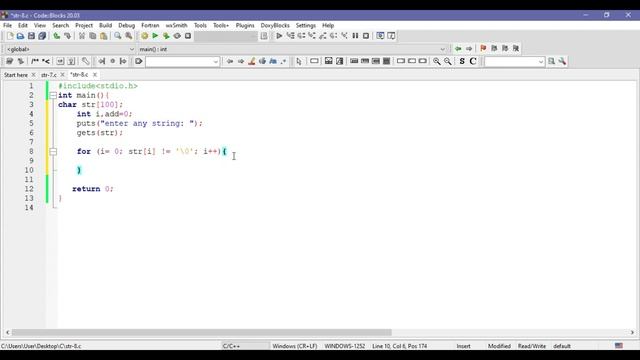This screenshot has height=360, width=640.
Task: Open the wrench options icon by search box
Action: 562,61
